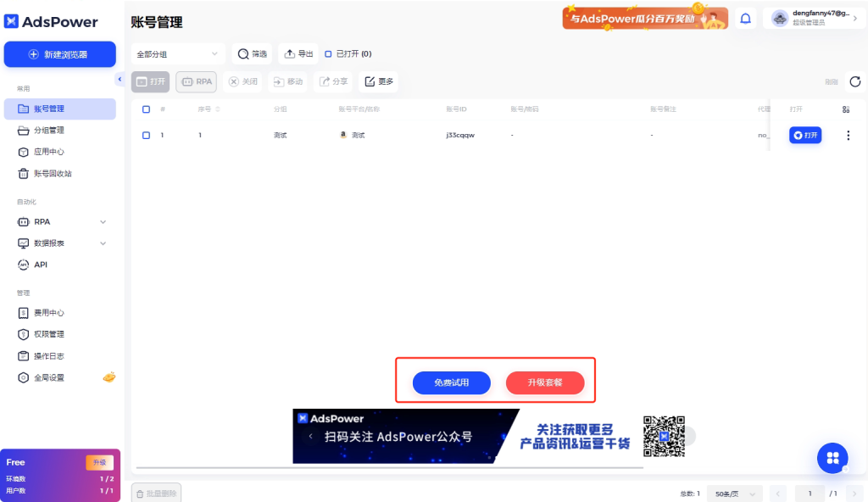This screenshot has width=868, height=502.
Task: Click the refresh icon above the table
Action: point(854,81)
